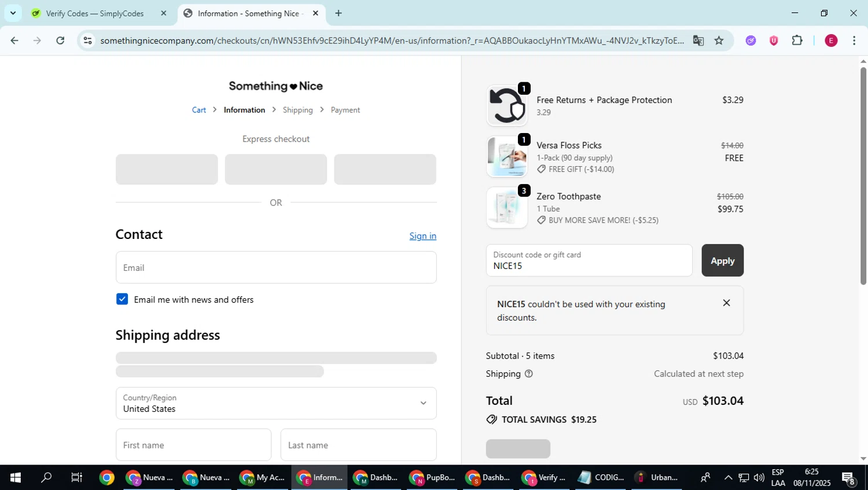
Task: Open Chrome profile avatar E
Action: pyautogui.click(x=831, y=40)
